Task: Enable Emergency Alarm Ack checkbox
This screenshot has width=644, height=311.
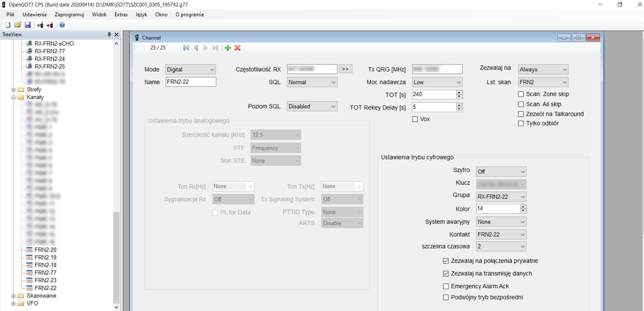Action: pos(446,287)
